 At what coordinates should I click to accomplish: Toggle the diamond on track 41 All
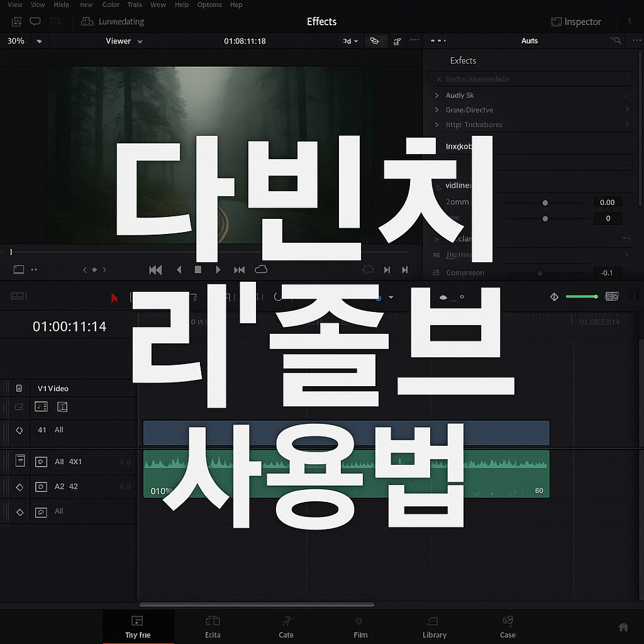(19, 430)
